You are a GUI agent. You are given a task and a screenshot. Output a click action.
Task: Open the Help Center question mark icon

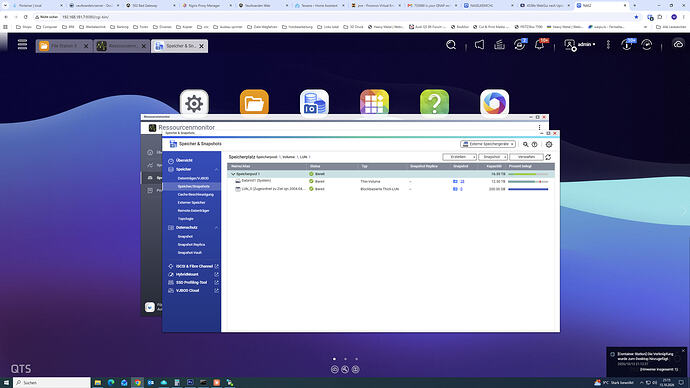click(434, 103)
